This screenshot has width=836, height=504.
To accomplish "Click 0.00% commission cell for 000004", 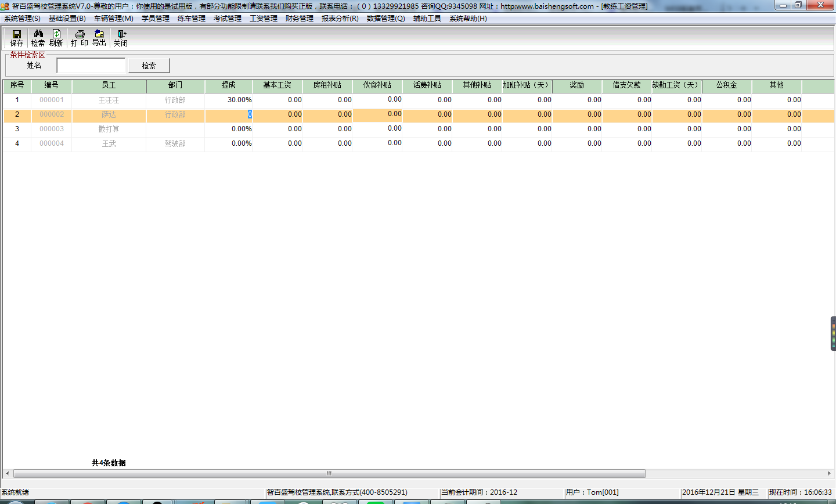I will pyautogui.click(x=229, y=143).
